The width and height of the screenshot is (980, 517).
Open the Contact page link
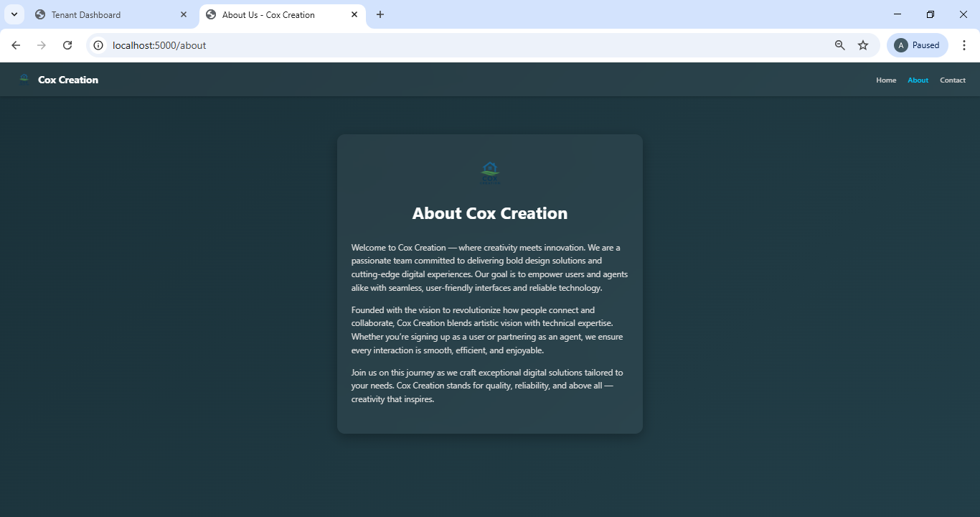[953, 80]
